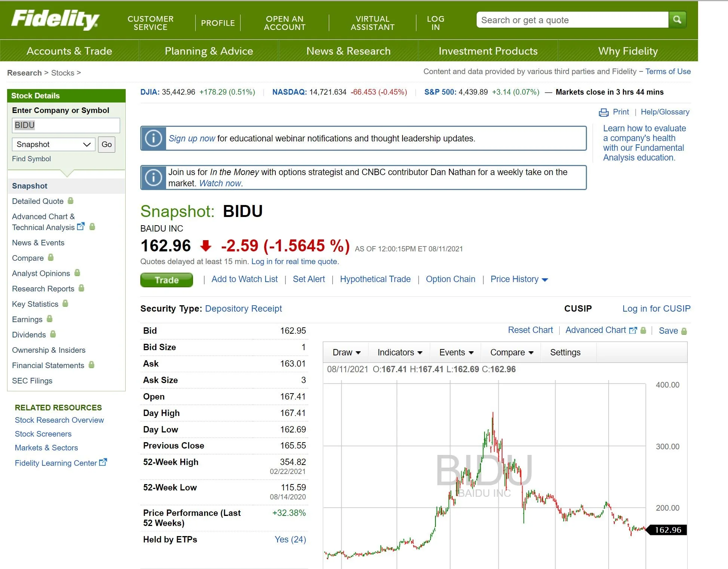Click the printer icon next to Print
The image size is (728, 569).
(x=603, y=112)
